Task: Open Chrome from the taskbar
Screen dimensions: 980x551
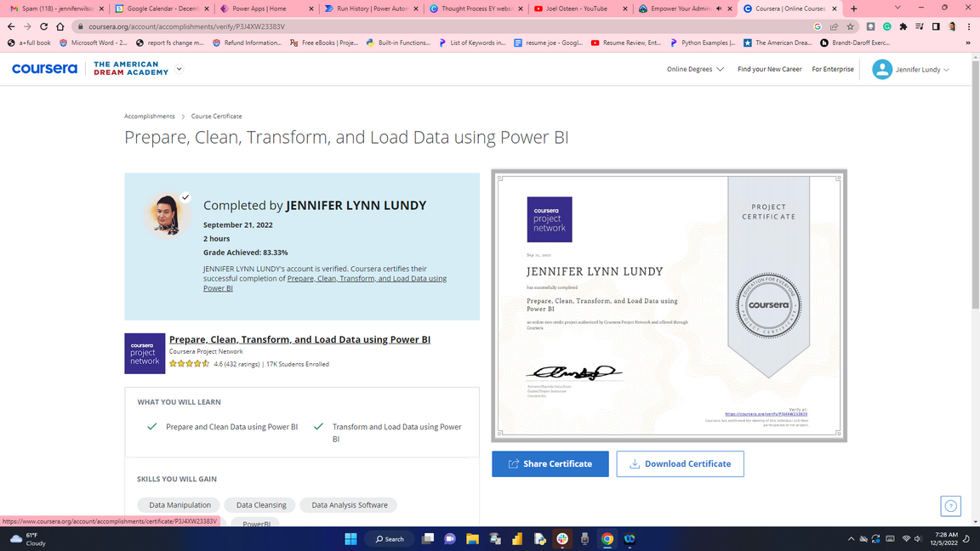Action: coord(607,538)
